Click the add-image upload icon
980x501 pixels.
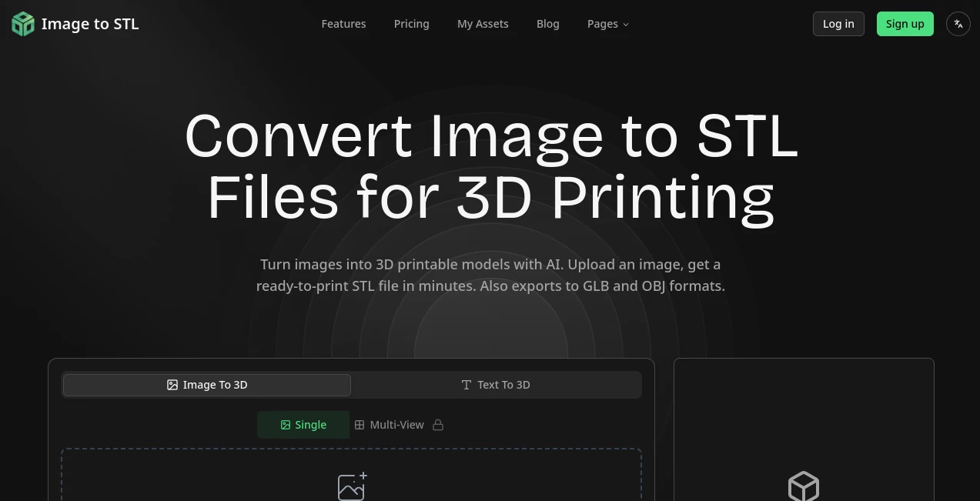click(x=352, y=486)
